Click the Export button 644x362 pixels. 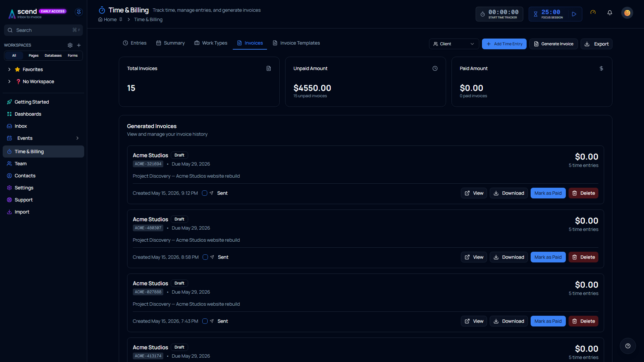tap(596, 44)
